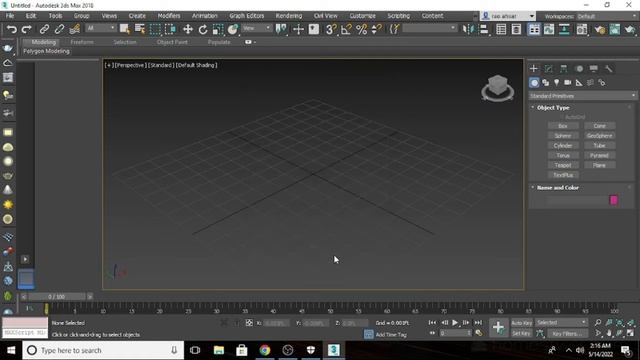The height and width of the screenshot is (360, 640).
Task: Click the pink object color swatch
Action: click(x=613, y=200)
